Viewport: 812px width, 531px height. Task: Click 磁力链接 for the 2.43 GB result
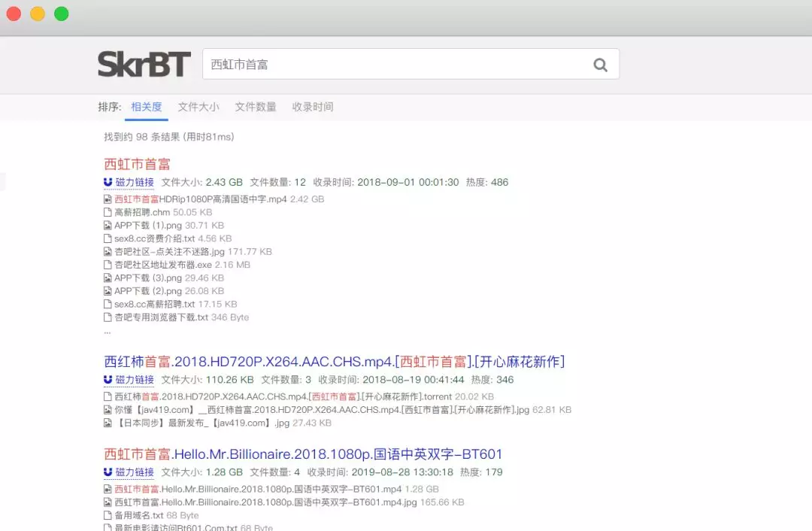pos(135,182)
